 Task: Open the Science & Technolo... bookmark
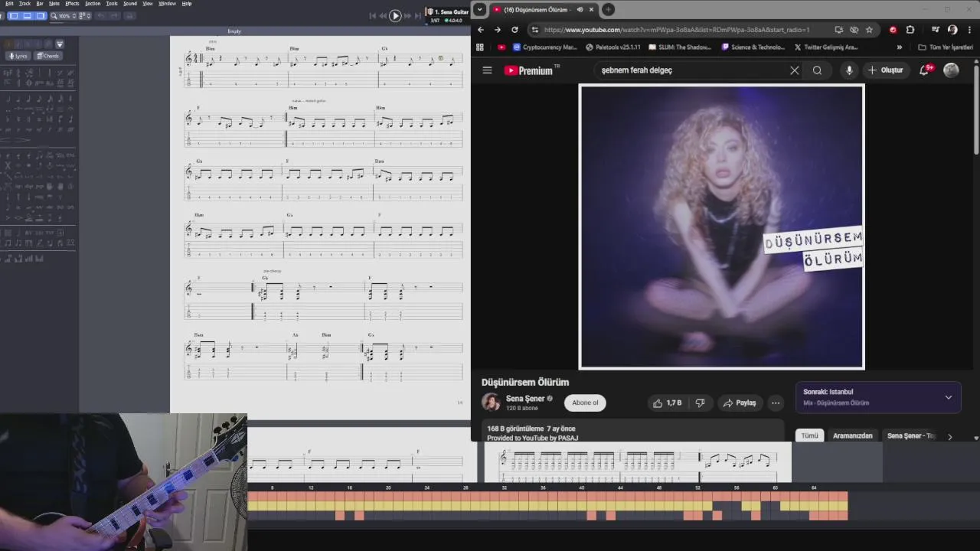[x=753, y=47]
